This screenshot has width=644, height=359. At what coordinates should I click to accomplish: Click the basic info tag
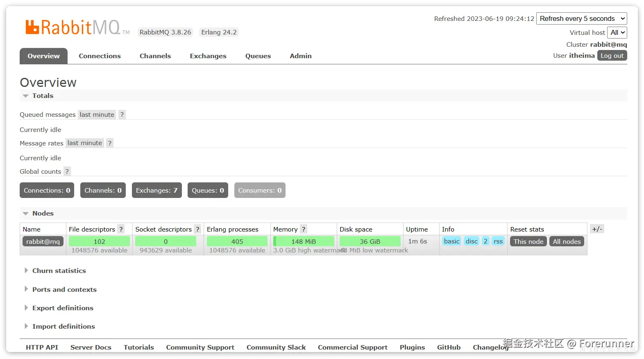tap(451, 241)
